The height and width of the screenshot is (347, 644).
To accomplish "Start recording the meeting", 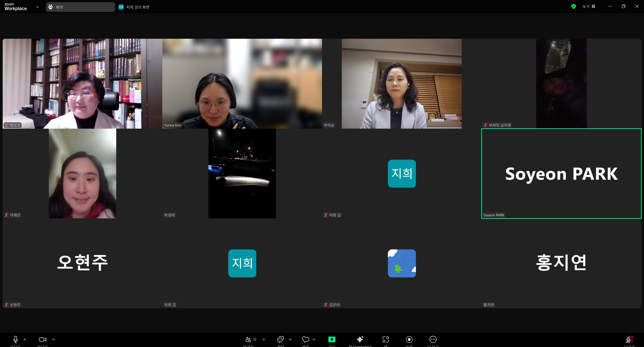I will (x=409, y=339).
